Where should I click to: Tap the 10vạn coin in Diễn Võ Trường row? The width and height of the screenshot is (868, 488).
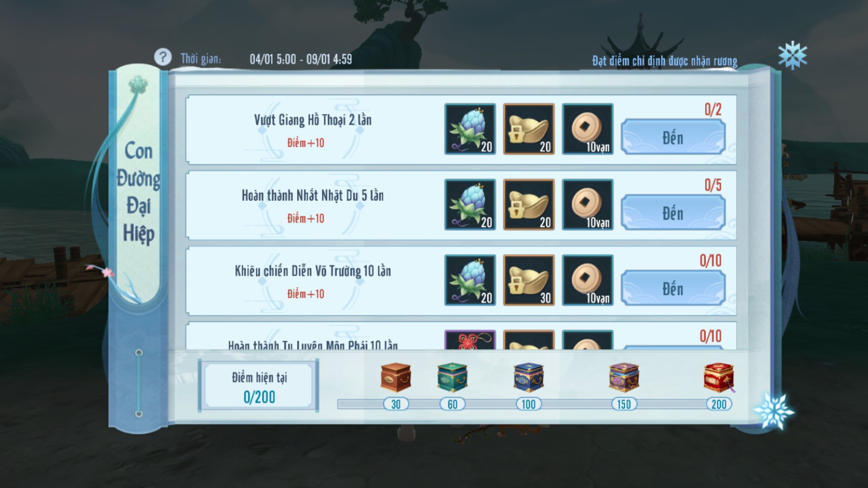point(587,280)
